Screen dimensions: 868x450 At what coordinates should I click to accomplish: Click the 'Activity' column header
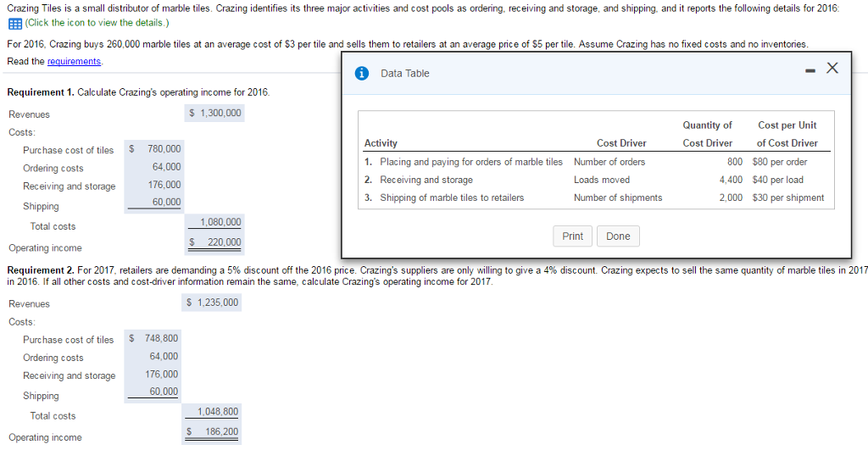[381, 143]
